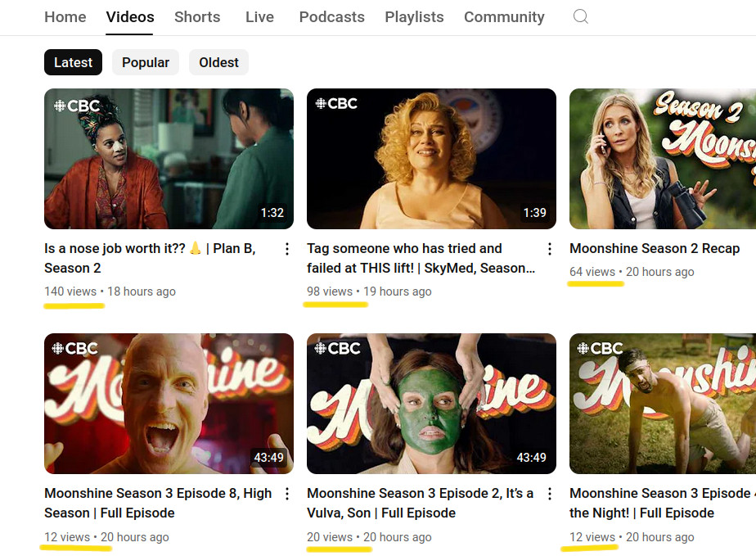The image size is (756, 556).
Task: Click the Moonshine Season 2 Recap title
Action: tap(654, 248)
